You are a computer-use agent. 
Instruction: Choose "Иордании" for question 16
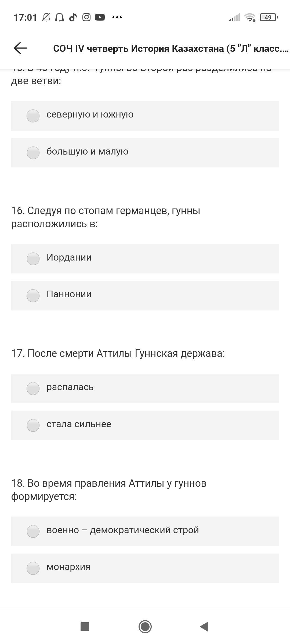pos(145,259)
